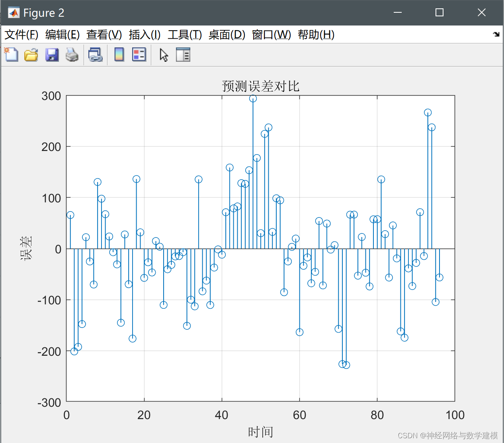Open a file using the folder icon
Image resolution: width=504 pixels, height=443 pixels.
pyautogui.click(x=31, y=55)
